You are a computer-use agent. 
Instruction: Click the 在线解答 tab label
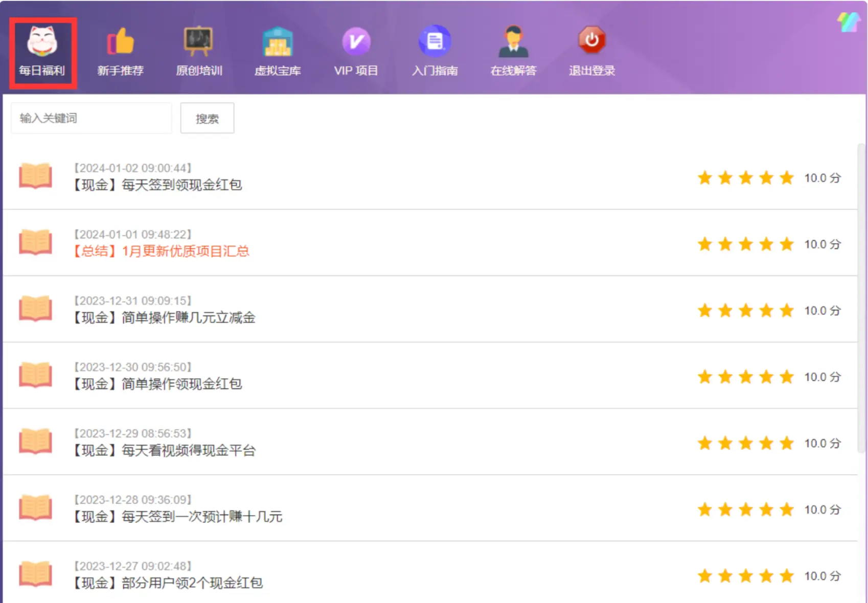click(x=513, y=71)
